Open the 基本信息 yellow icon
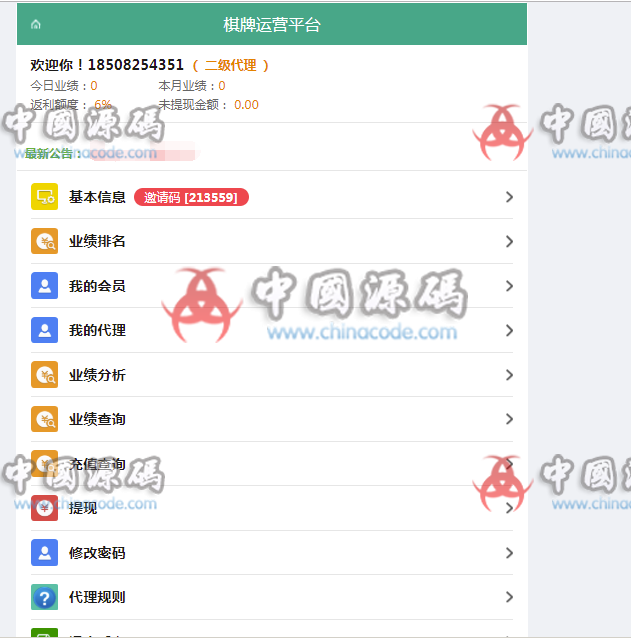 [44, 197]
